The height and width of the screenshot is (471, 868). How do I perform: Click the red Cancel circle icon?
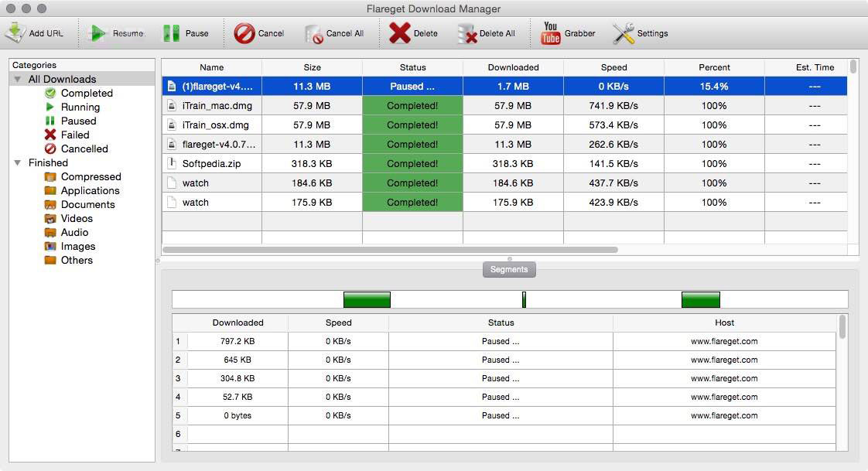[244, 33]
